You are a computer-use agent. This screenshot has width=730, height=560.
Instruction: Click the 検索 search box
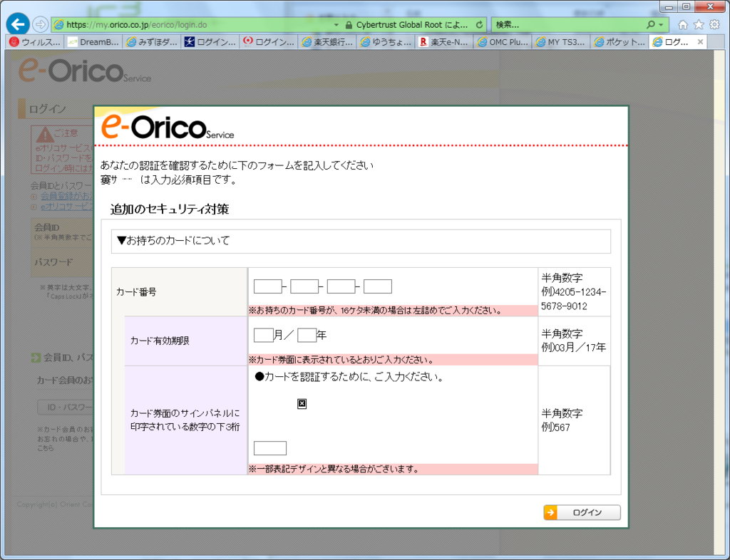tap(568, 25)
